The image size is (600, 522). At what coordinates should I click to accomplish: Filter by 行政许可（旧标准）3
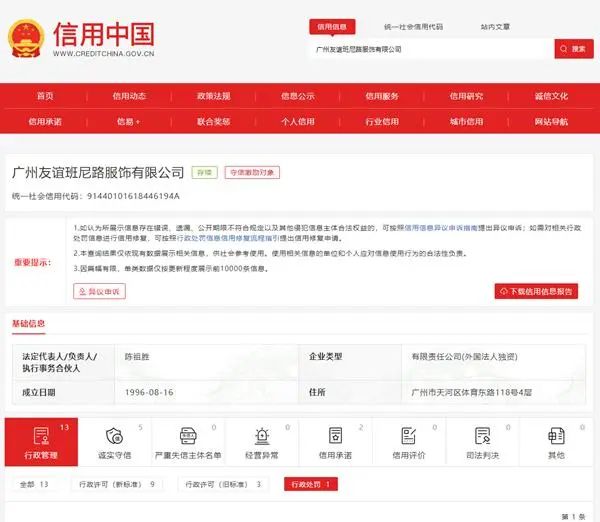(x=223, y=484)
